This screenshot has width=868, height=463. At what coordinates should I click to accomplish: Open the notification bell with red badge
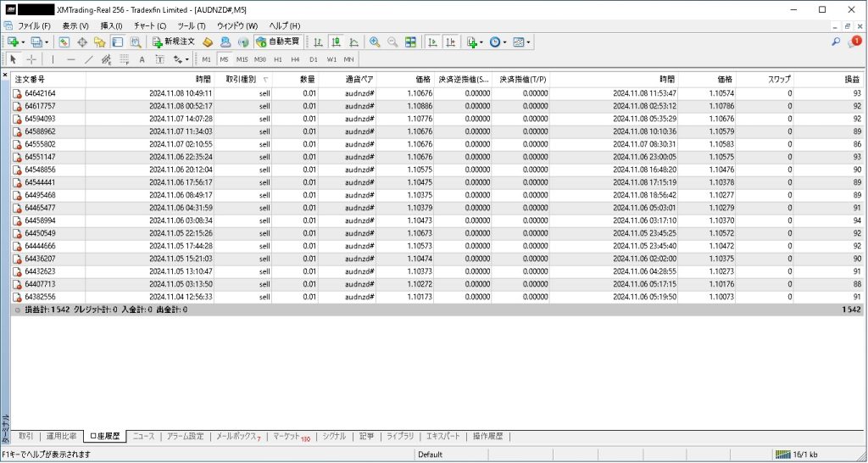pos(854,42)
